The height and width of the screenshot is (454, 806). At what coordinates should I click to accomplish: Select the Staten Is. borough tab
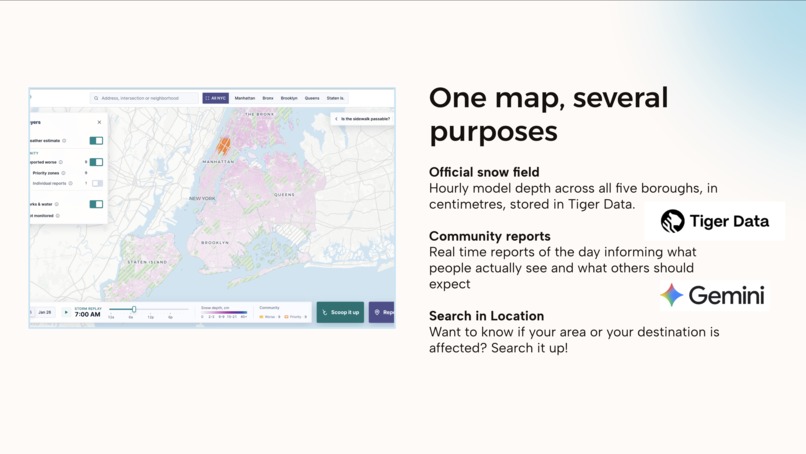point(335,98)
